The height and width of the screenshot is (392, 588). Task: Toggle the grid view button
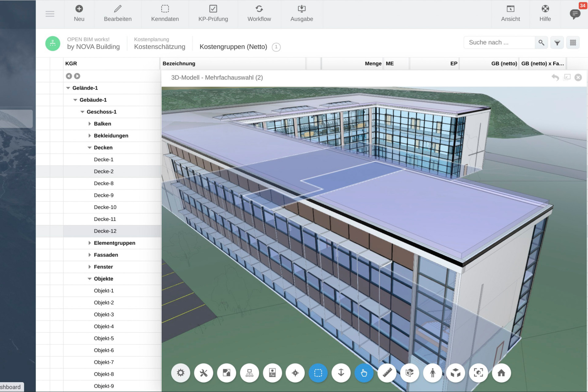[573, 43]
